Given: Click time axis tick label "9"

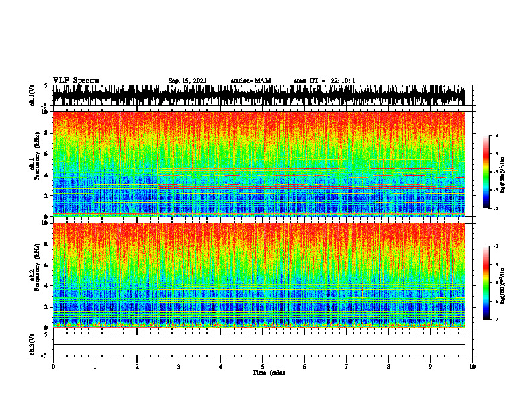Looking at the screenshot, I should coord(430,367).
